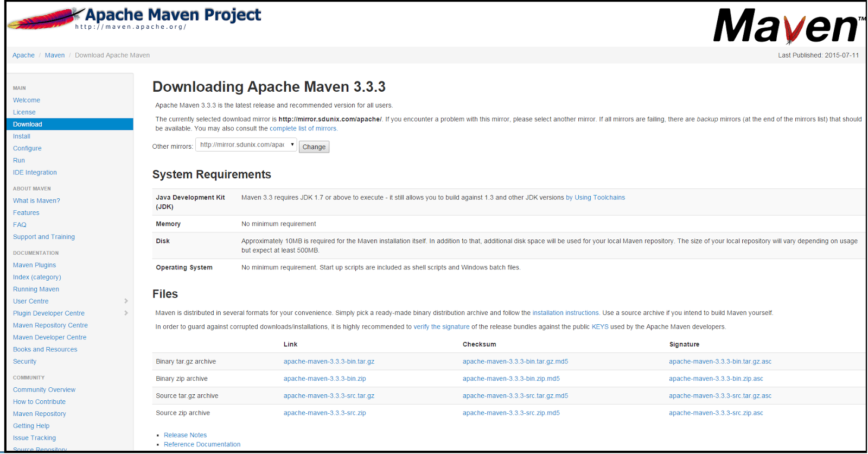Open the Run sidebar item
868x454 pixels.
(x=19, y=160)
